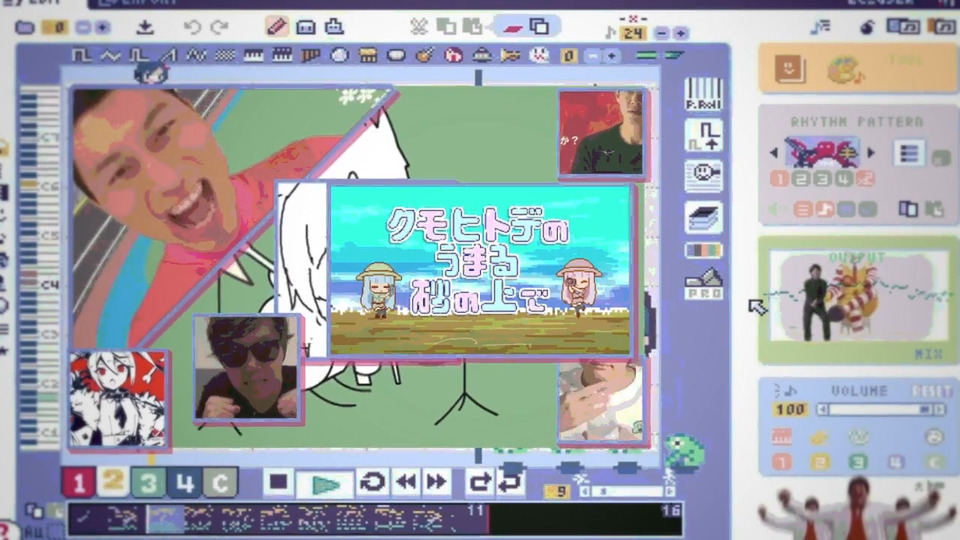
Task: Open the rhythm pattern list button
Action: tap(909, 153)
